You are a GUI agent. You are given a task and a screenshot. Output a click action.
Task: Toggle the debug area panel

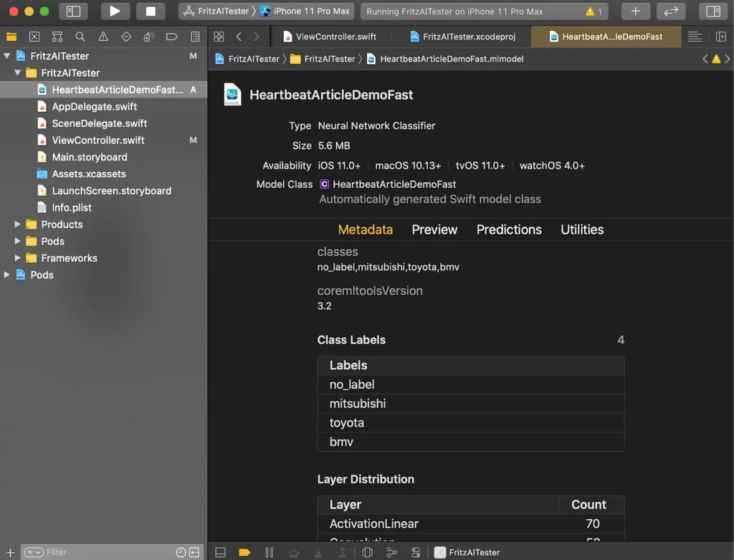point(220,553)
